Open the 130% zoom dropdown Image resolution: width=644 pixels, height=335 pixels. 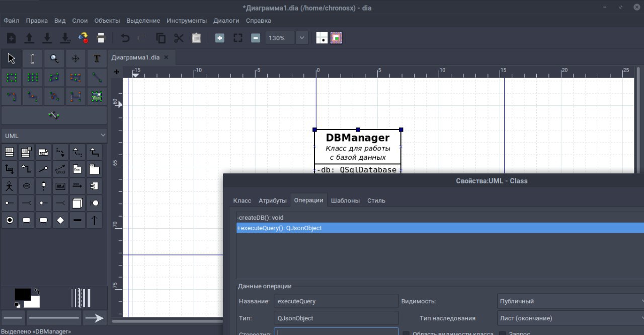coord(302,38)
